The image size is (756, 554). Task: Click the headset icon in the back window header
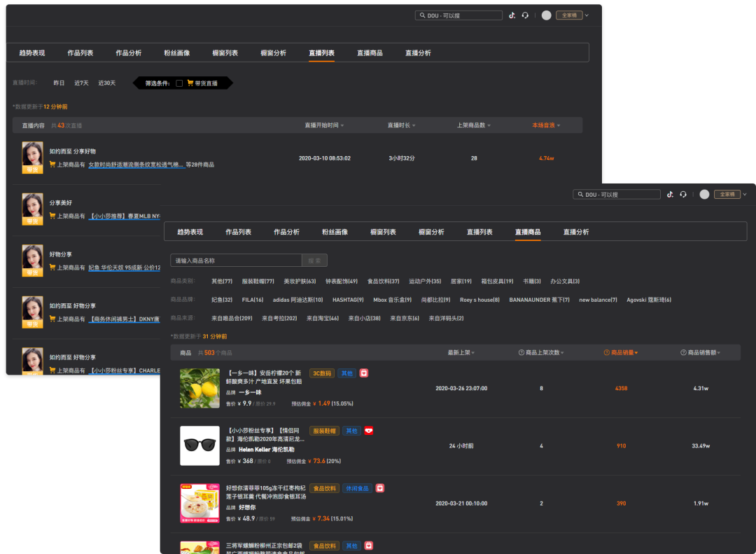(525, 15)
